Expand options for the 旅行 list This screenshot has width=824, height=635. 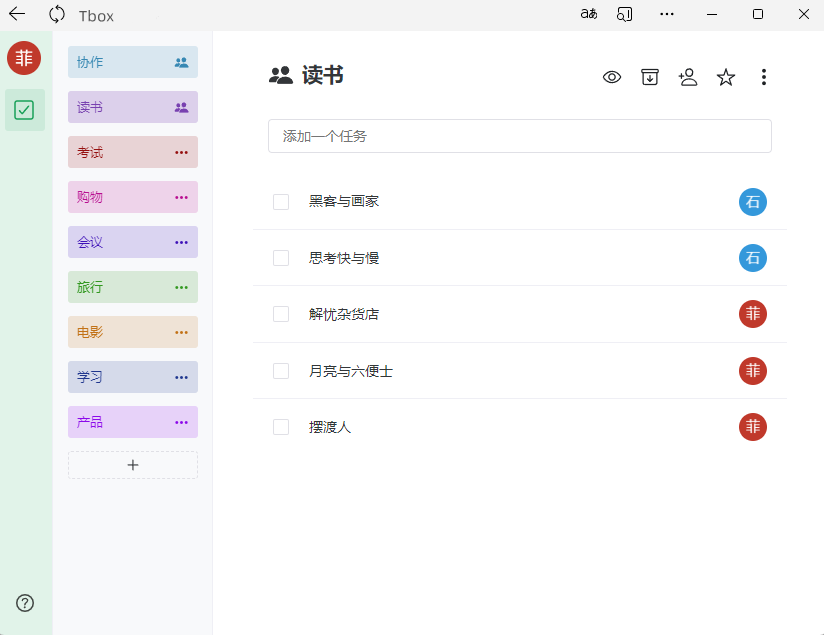click(181, 287)
